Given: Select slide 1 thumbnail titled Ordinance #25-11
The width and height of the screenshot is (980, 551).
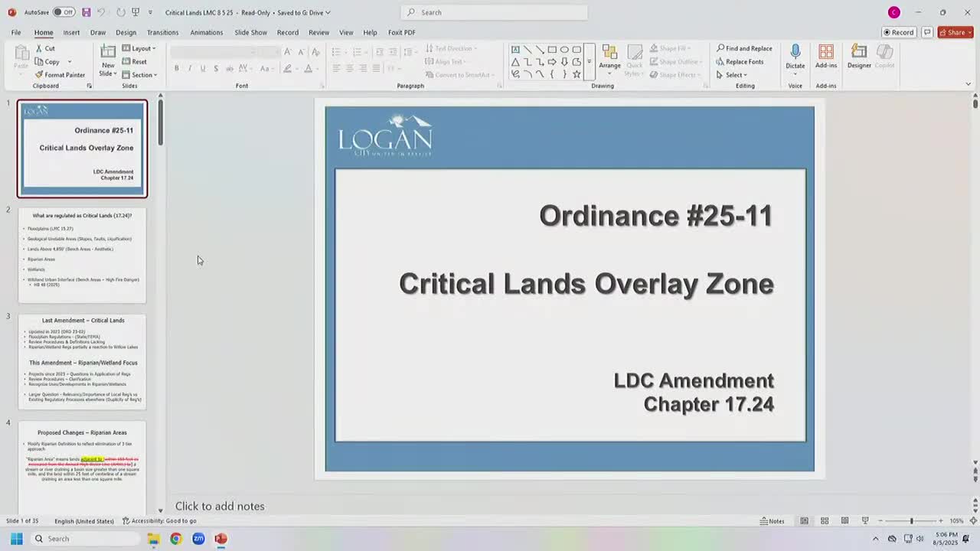Looking at the screenshot, I should pyautogui.click(x=82, y=148).
